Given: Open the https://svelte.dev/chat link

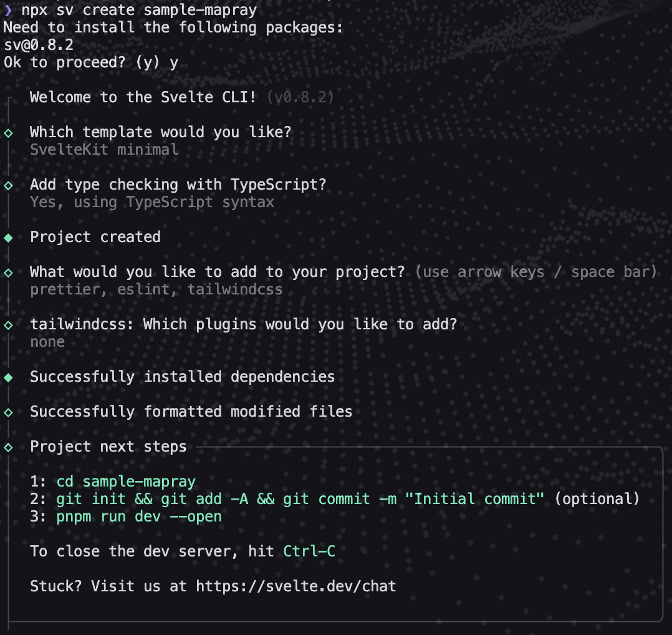Looking at the screenshot, I should click(x=296, y=586).
